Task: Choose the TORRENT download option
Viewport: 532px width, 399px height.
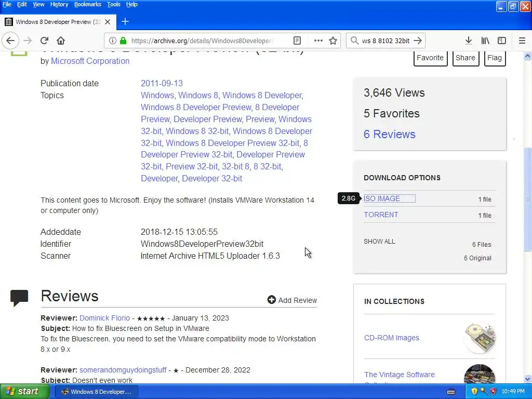Action: (x=381, y=215)
